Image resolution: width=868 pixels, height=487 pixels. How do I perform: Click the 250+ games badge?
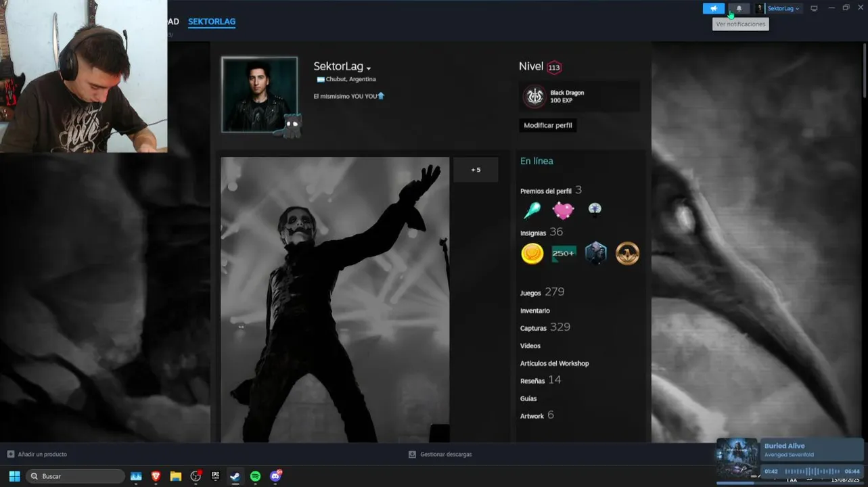pos(564,254)
